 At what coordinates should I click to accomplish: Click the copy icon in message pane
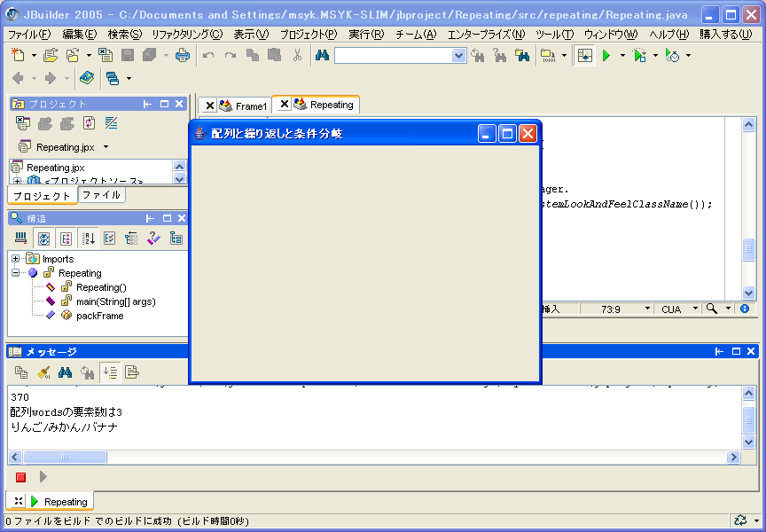(x=20, y=372)
